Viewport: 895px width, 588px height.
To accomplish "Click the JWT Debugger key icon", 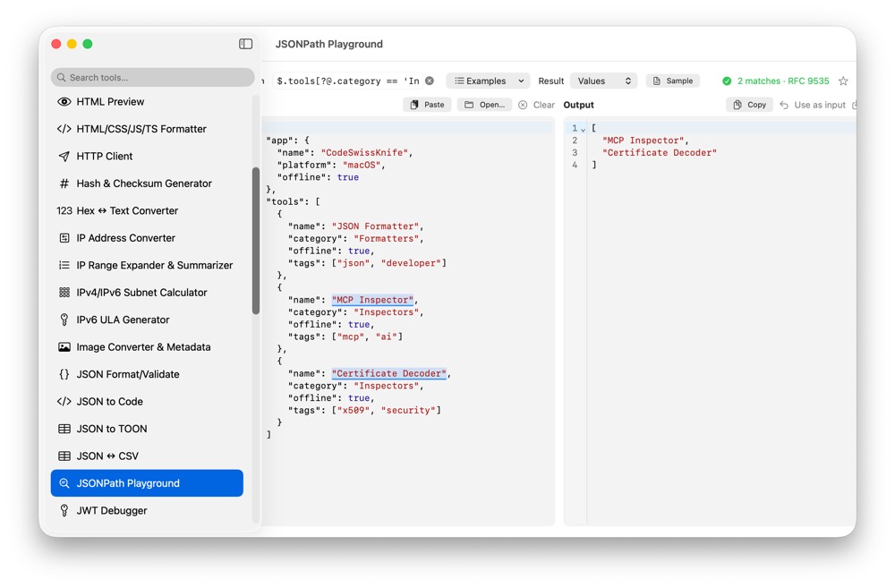I will [64, 510].
